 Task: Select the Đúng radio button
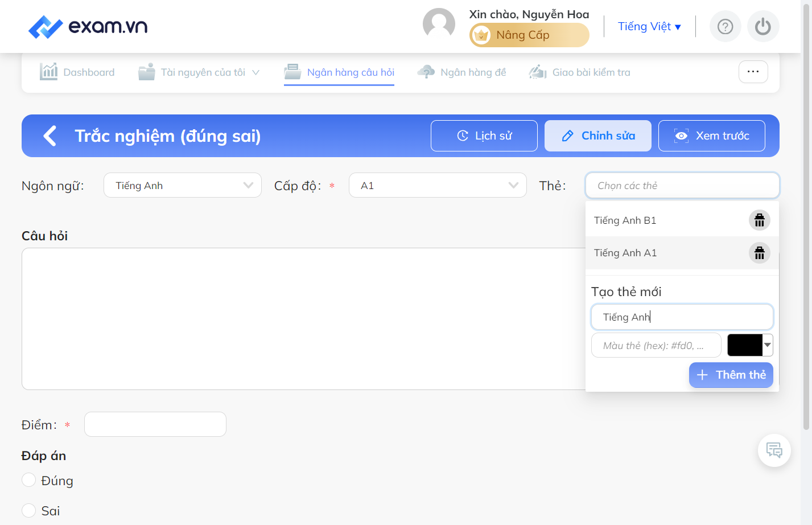(x=28, y=480)
